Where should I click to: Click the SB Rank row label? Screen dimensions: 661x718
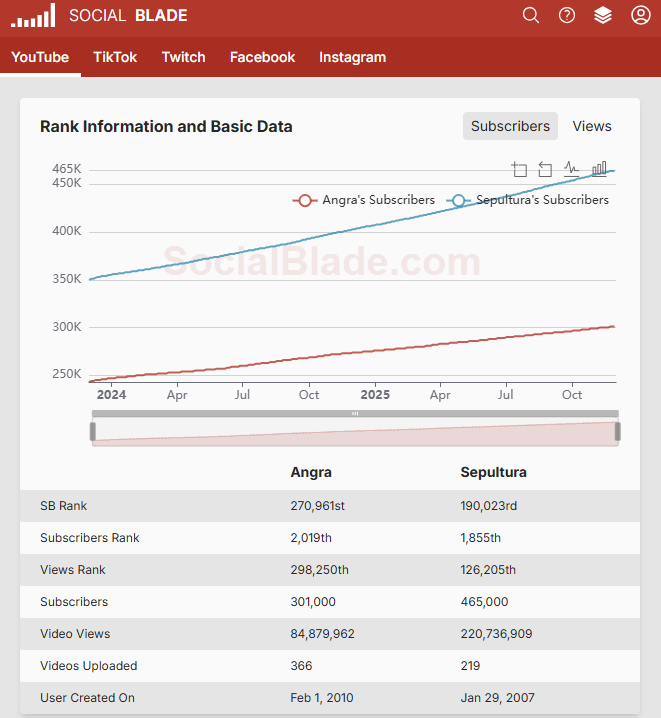point(64,506)
